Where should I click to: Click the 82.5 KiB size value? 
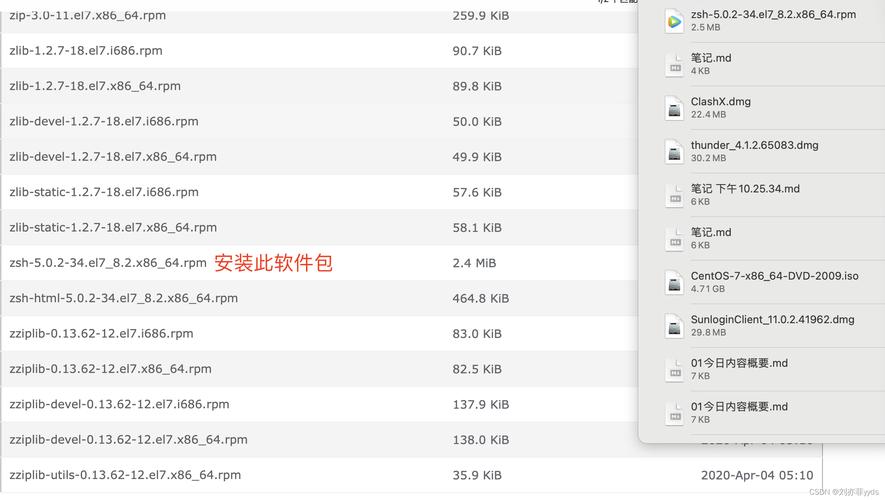point(477,369)
